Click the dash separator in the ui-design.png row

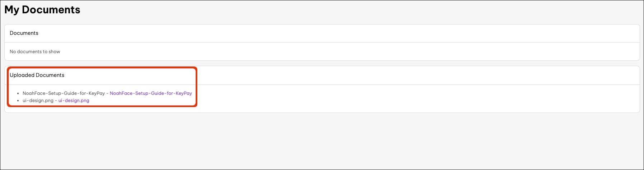coord(56,101)
